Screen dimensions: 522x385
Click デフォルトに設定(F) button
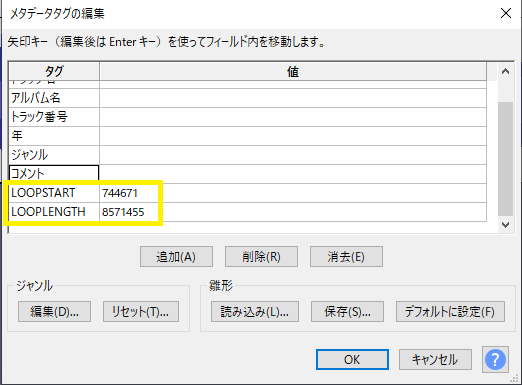450,312
